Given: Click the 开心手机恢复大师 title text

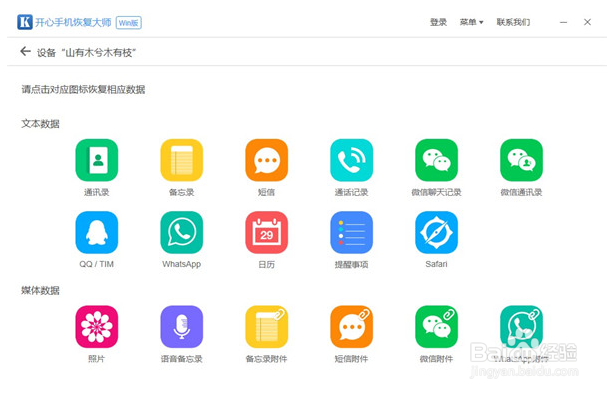Looking at the screenshot, I should pos(73,22).
